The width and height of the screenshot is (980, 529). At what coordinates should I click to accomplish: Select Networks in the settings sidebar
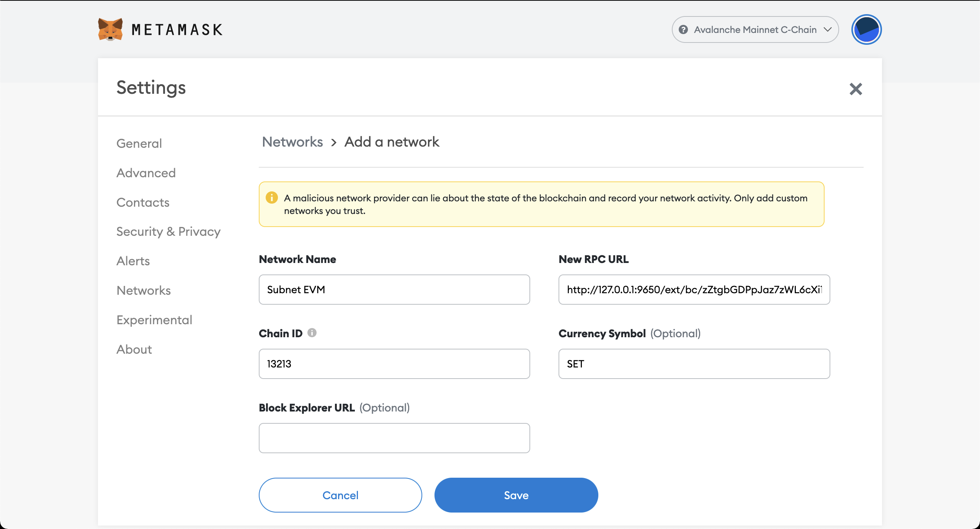[144, 291]
